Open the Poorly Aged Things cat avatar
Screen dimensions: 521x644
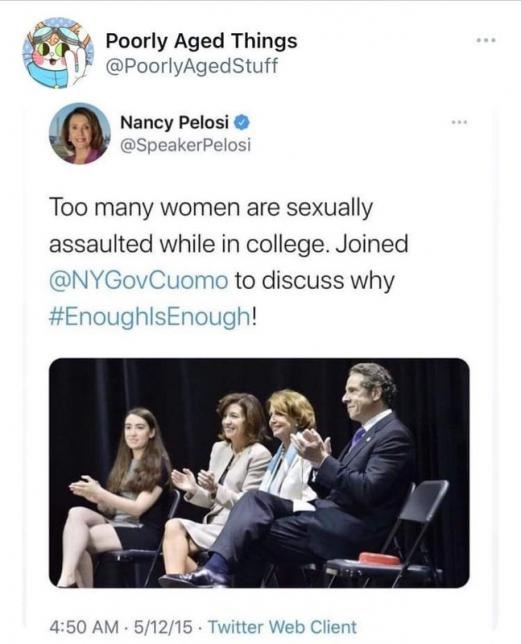click(58, 53)
